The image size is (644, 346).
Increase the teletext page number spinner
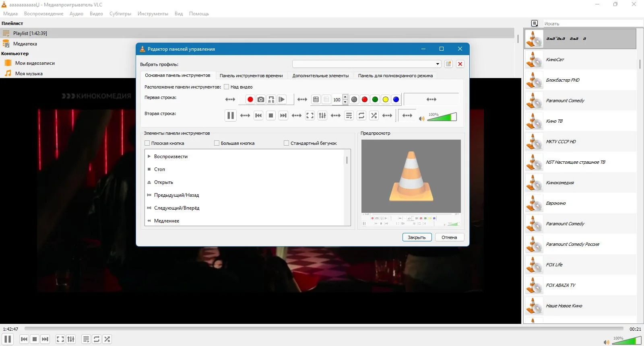tap(345, 97)
